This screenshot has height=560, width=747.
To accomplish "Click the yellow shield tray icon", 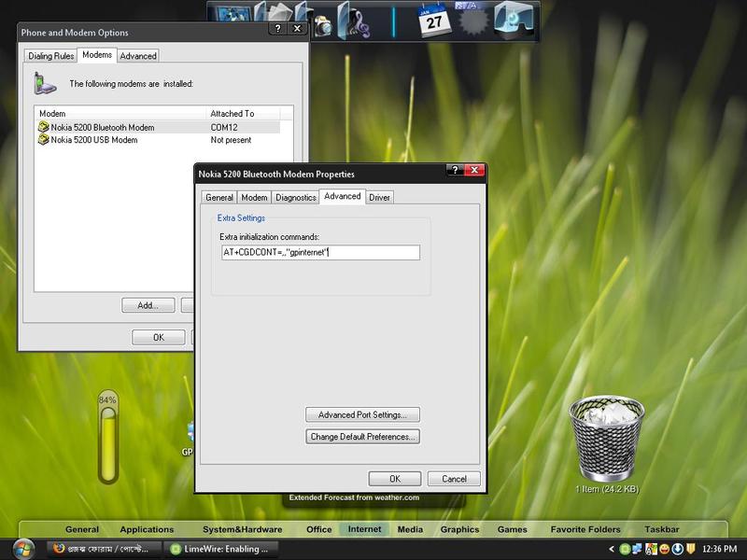I will [691, 549].
